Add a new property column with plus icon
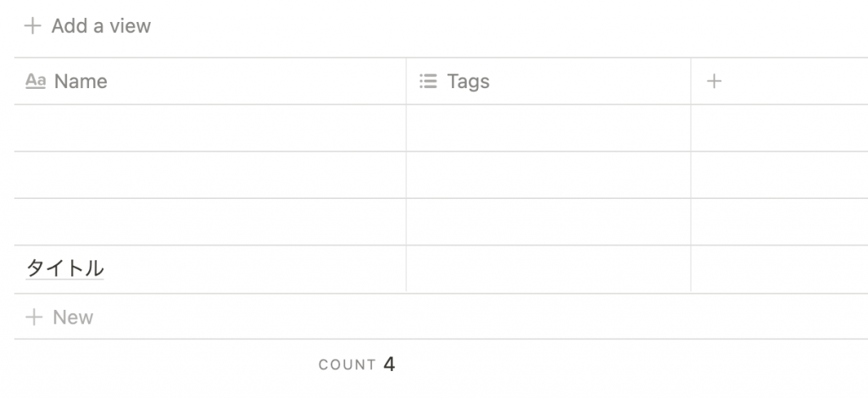 point(714,81)
